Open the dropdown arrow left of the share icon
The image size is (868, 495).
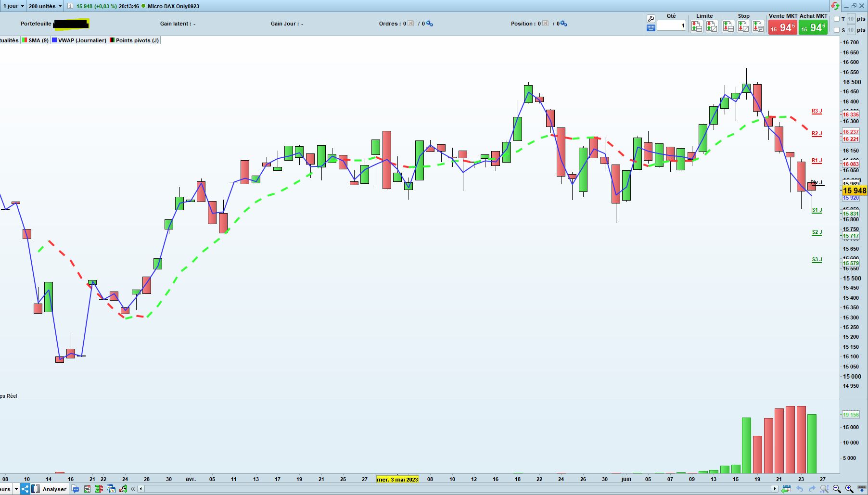[x=16, y=489]
